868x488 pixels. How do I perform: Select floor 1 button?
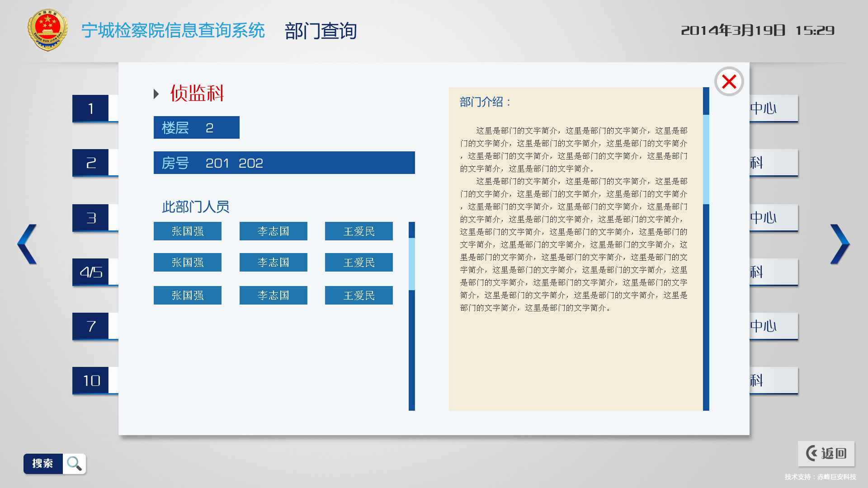click(91, 108)
